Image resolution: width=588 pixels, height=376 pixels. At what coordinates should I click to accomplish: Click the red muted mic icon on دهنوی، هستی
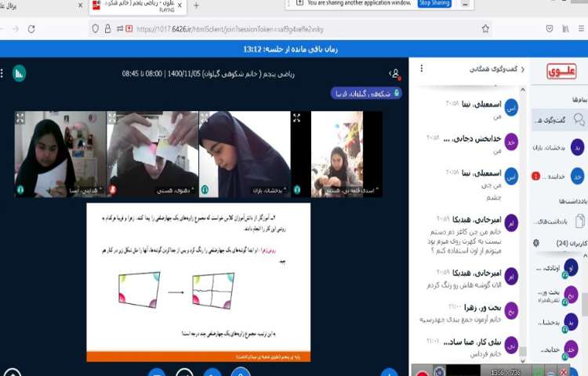point(112,190)
